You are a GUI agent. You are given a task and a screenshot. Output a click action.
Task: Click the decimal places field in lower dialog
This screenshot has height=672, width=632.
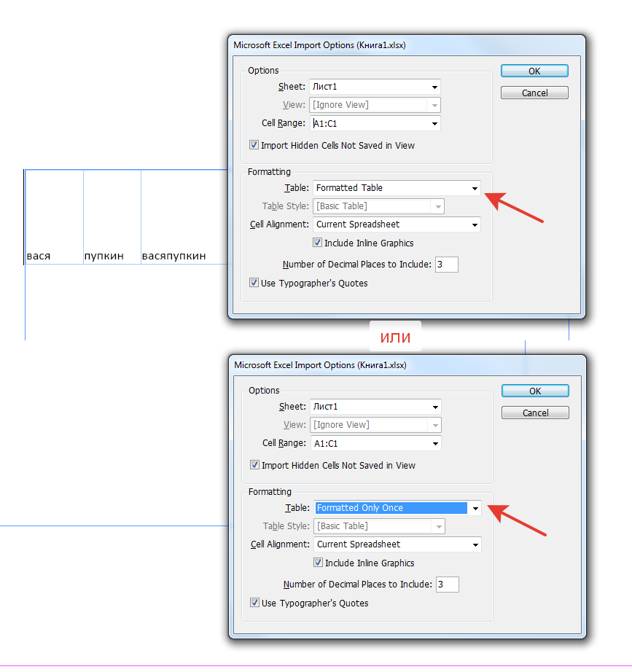click(447, 584)
